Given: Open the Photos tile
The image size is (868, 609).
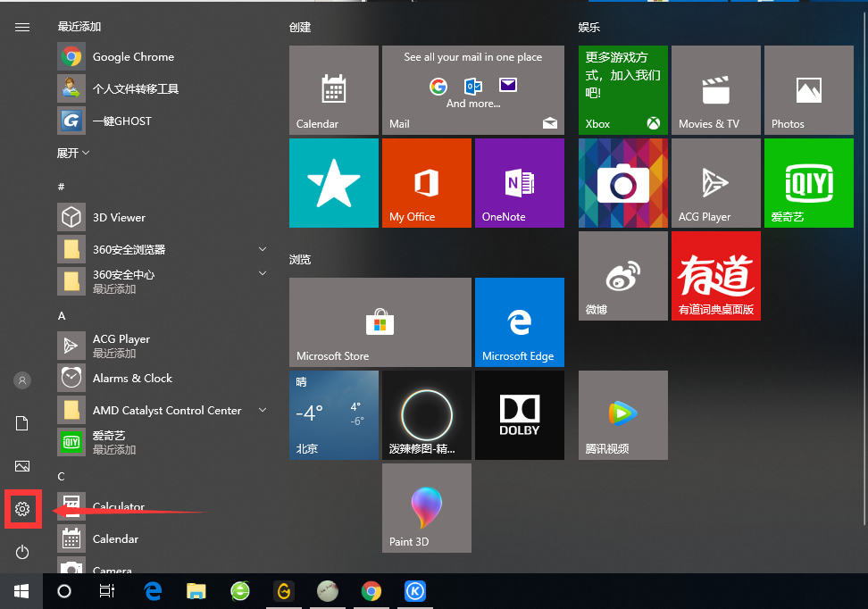Looking at the screenshot, I should [x=809, y=90].
